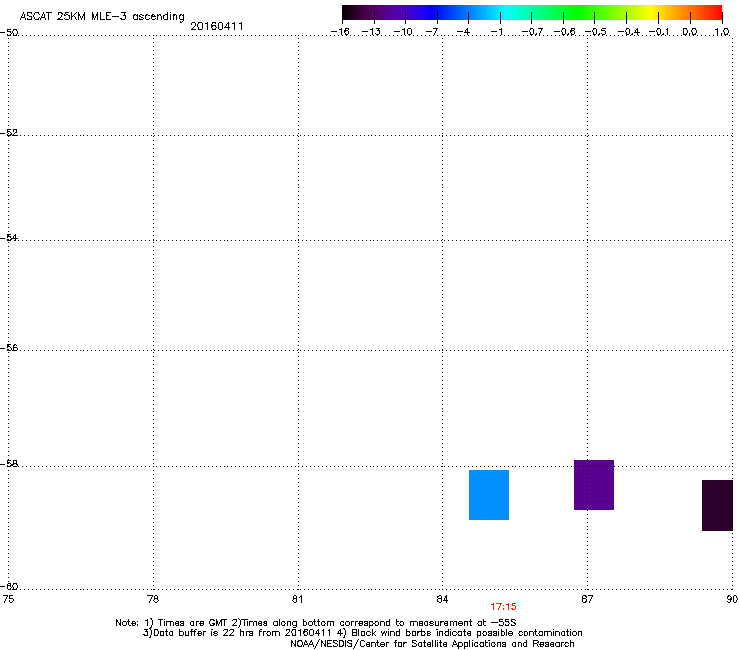Click the latitude axis label -52
This screenshot has height=650, width=740.
(9, 133)
